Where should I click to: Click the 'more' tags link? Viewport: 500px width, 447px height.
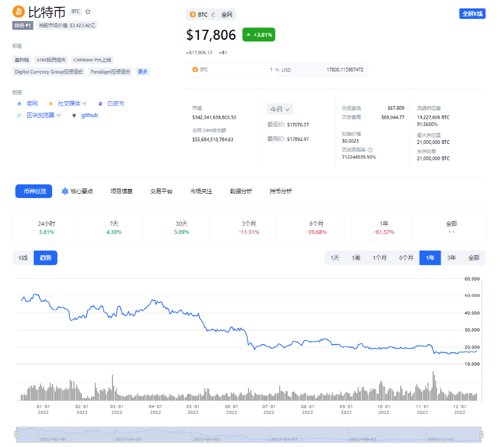[x=143, y=72]
